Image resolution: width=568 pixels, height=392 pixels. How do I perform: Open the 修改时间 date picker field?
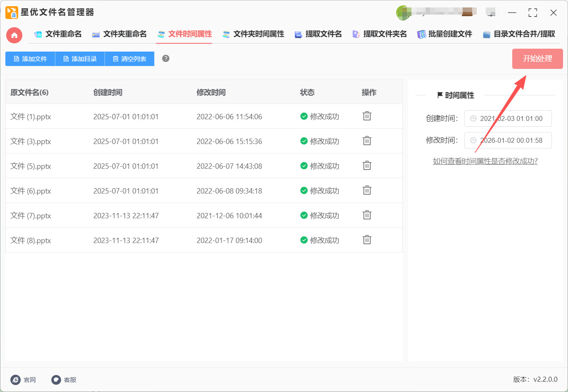tap(508, 140)
